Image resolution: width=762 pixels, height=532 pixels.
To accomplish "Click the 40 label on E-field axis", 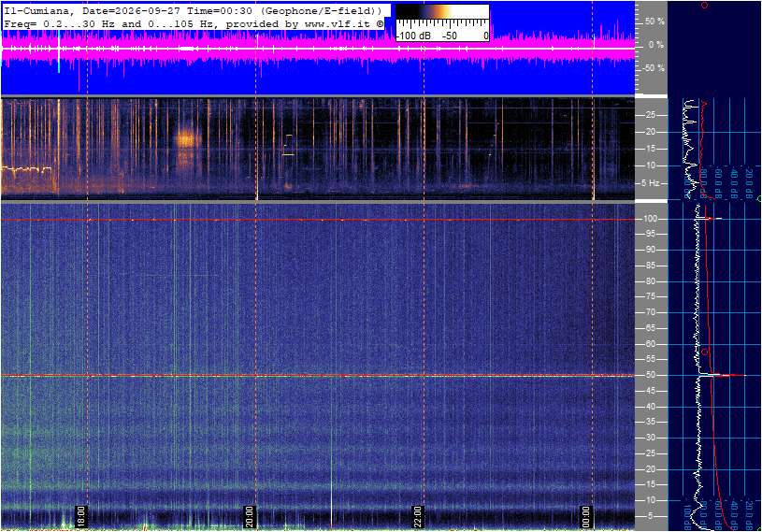I will 650,407.
